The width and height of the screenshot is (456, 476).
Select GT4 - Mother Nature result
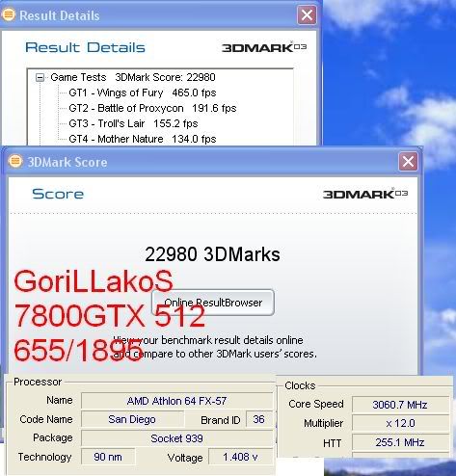point(143,139)
